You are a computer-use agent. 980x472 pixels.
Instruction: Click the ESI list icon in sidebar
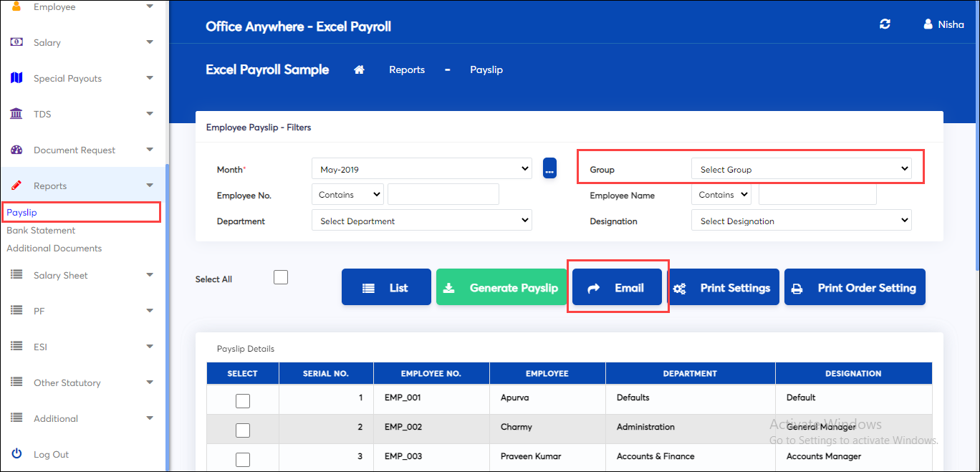[17, 347]
